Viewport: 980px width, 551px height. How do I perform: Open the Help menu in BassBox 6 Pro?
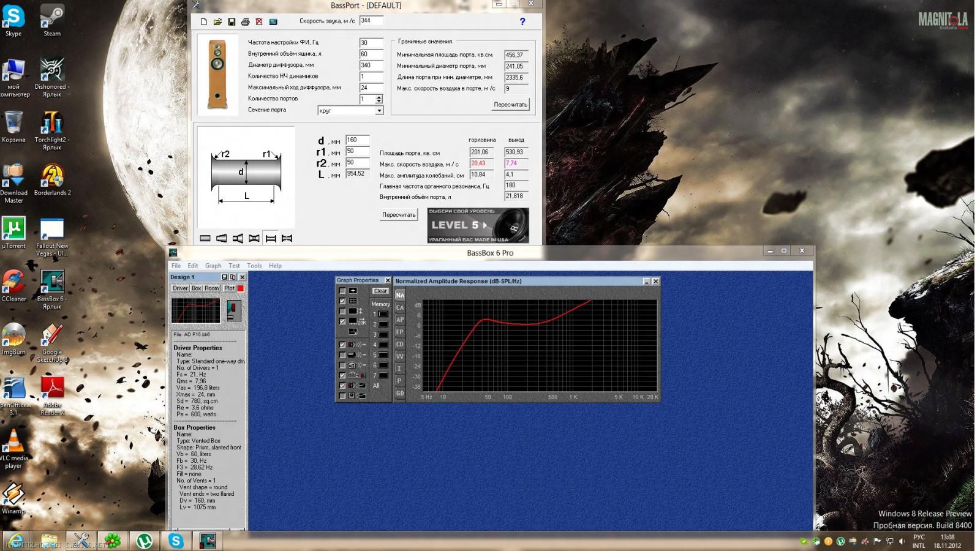pos(275,266)
